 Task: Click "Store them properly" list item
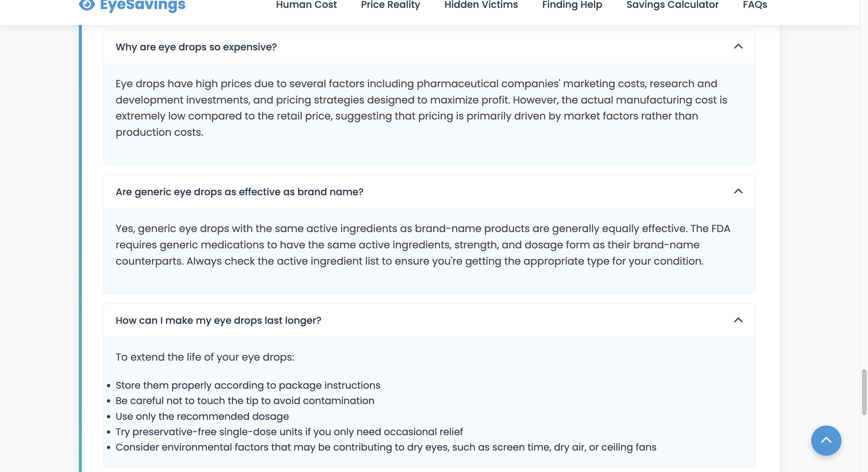[248, 385]
